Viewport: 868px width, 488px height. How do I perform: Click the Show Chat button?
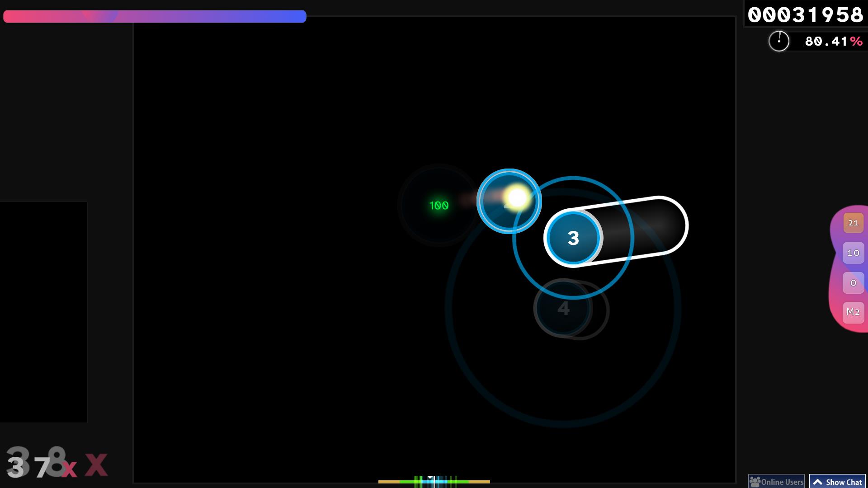pos(837,481)
